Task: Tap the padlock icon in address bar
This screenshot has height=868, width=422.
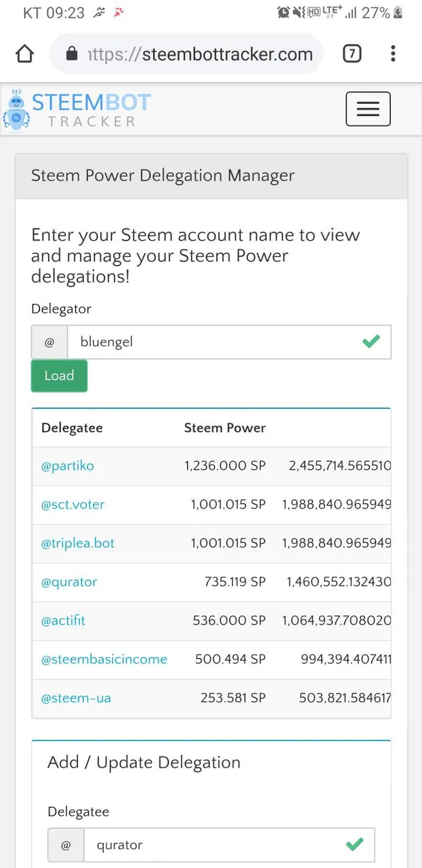Action: [x=72, y=54]
